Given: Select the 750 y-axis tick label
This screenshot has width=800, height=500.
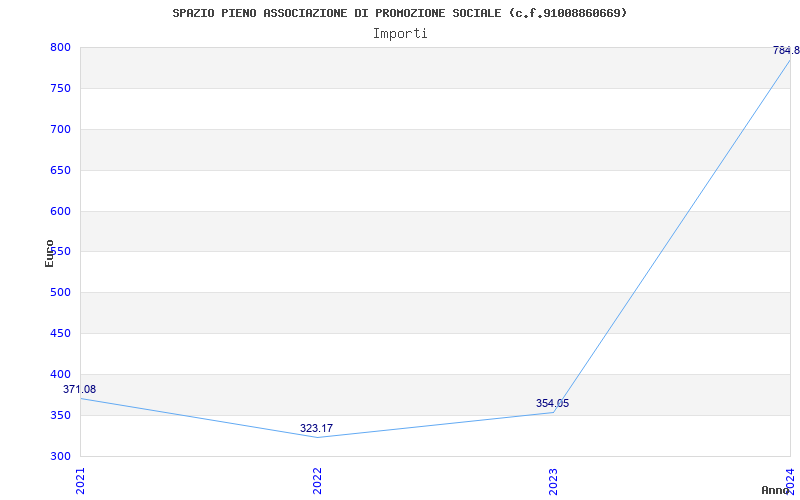Looking at the screenshot, I should (x=60, y=88).
